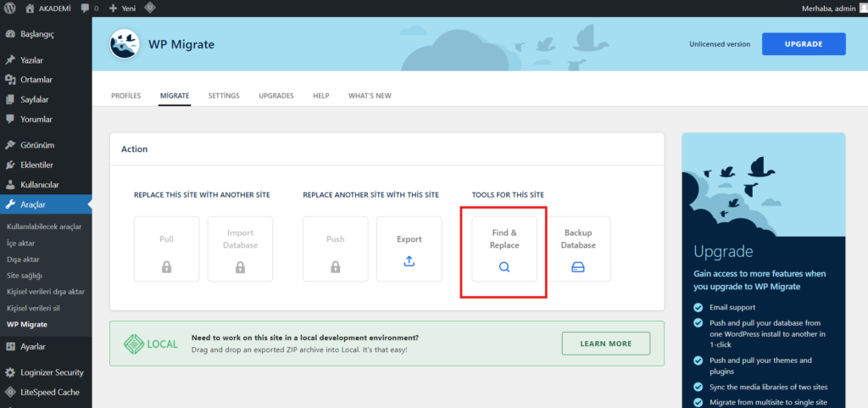868x408 pixels.
Task: Click the Push card label
Action: tap(336, 239)
